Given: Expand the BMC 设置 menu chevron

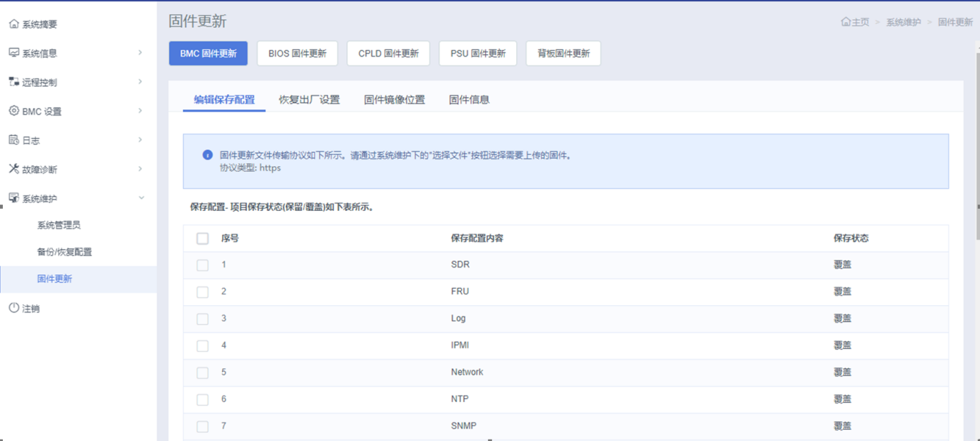Looking at the screenshot, I should pos(140,110).
